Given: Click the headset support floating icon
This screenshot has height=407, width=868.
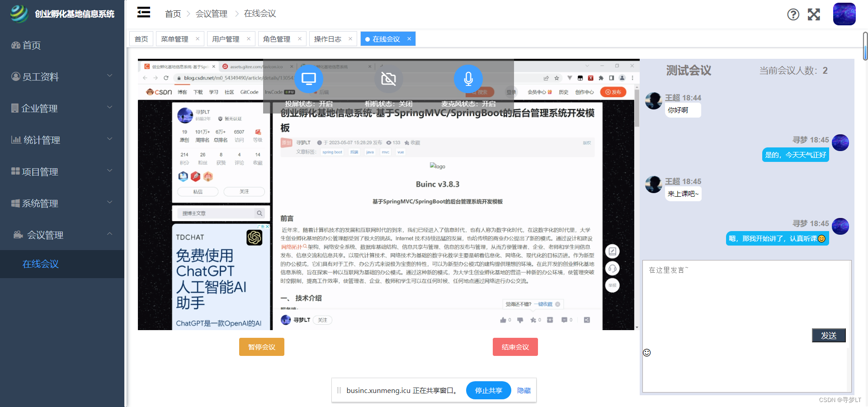Looking at the screenshot, I should tap(612, 269).
